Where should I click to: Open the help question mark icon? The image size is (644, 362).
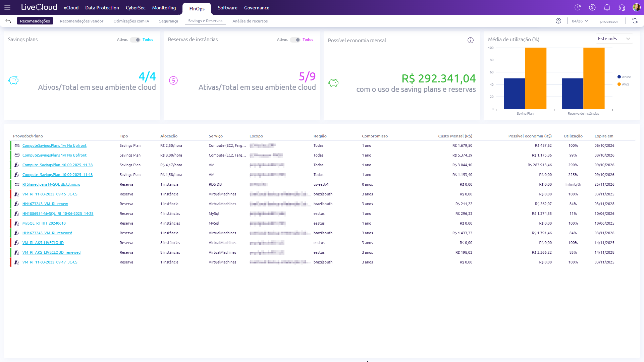pyautogui.click(x=558, y=21)
